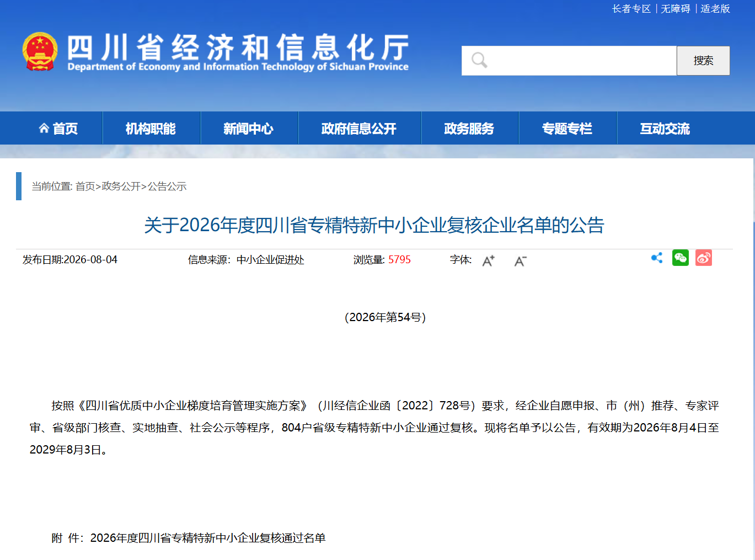This screenshot has width=755, height=560.
Task: Open the 互动交流 menu
Action: (x=665, y=129)
